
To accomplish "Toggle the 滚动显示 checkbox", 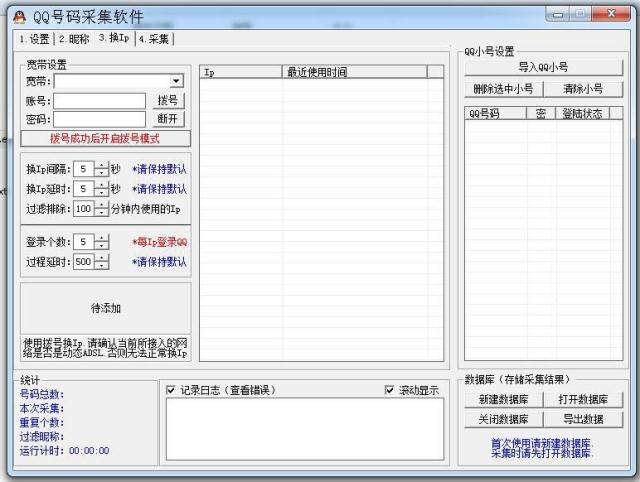I will coord(389,390).
